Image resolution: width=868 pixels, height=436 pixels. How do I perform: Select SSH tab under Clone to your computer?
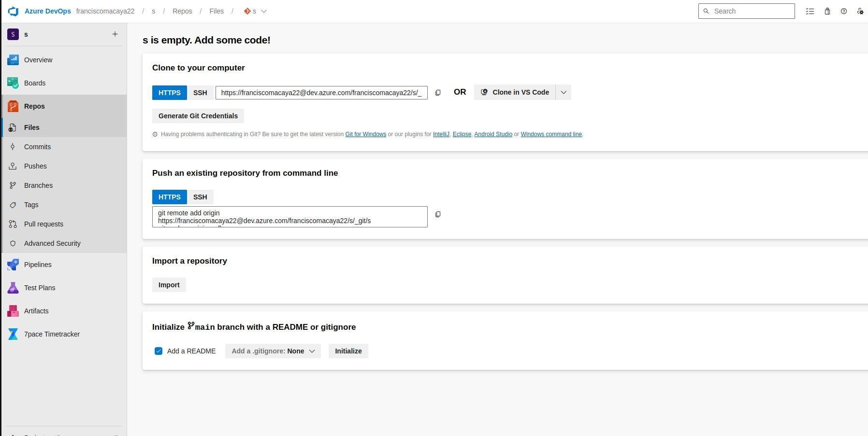(x=200, y=93)
